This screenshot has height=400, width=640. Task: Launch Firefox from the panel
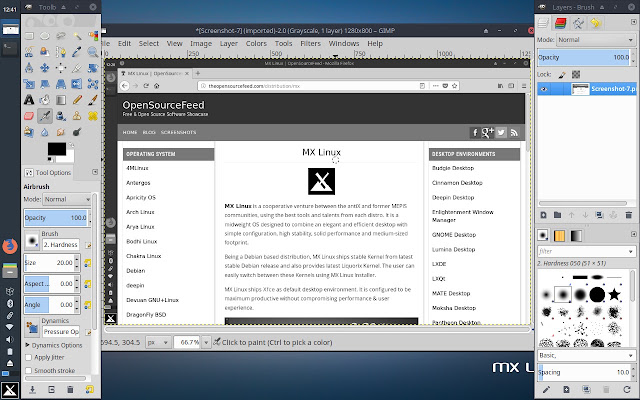coord(10,247)
